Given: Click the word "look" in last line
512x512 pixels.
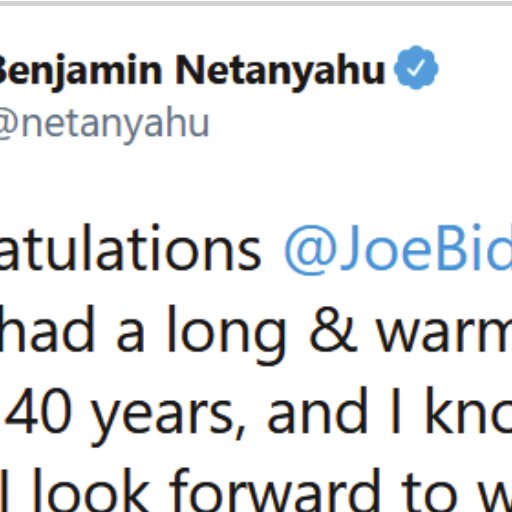Looking at the screenshot, I should point(90,490).
